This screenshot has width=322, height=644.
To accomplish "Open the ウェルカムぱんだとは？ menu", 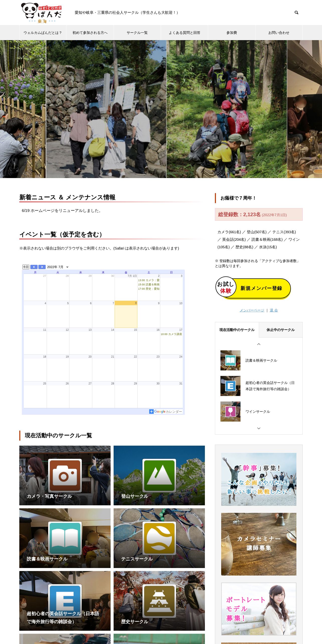I will pos(43,33).
